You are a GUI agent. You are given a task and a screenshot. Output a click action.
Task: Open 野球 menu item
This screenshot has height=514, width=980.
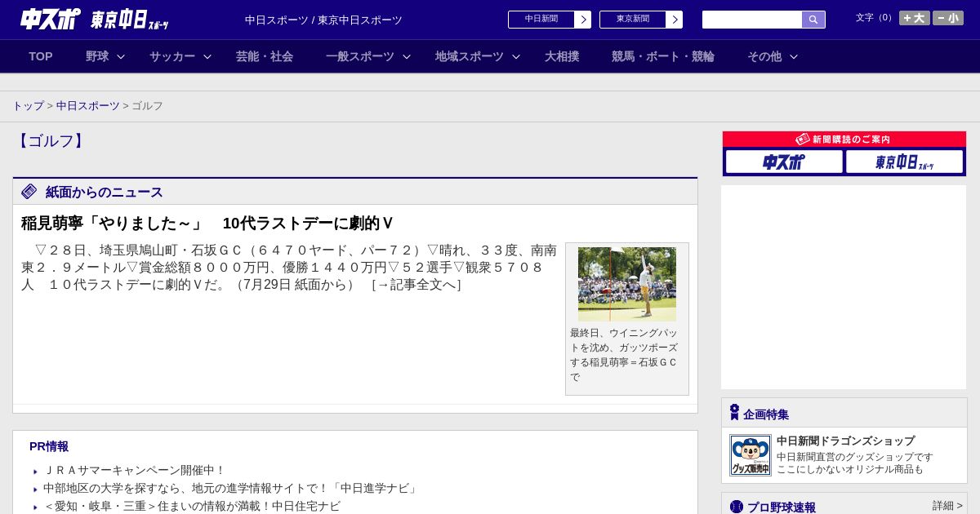pos(97,56)
